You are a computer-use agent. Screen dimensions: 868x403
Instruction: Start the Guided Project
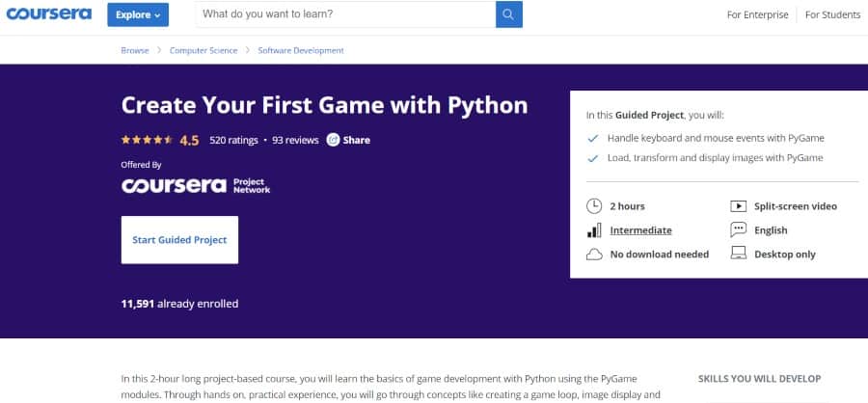tap(180, 240)
